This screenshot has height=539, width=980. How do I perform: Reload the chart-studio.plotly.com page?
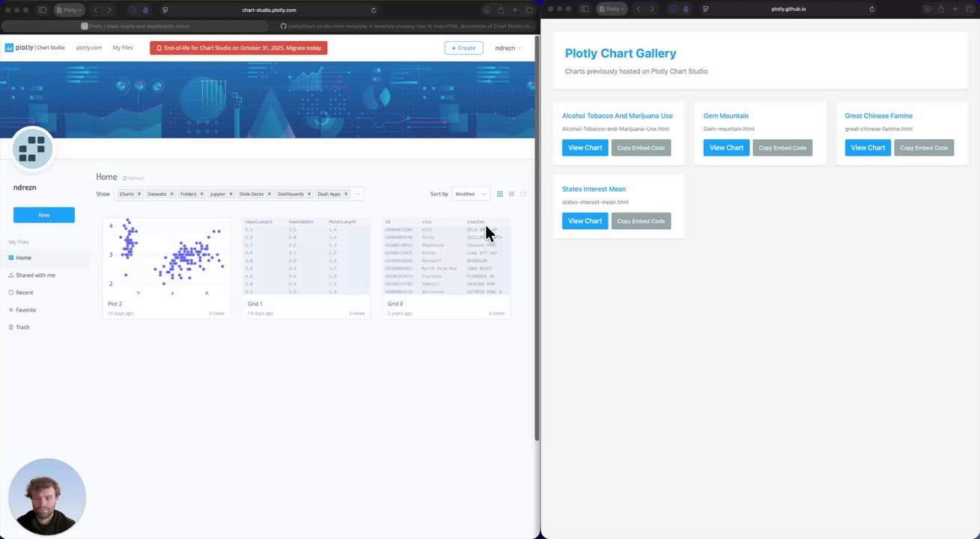374,10
